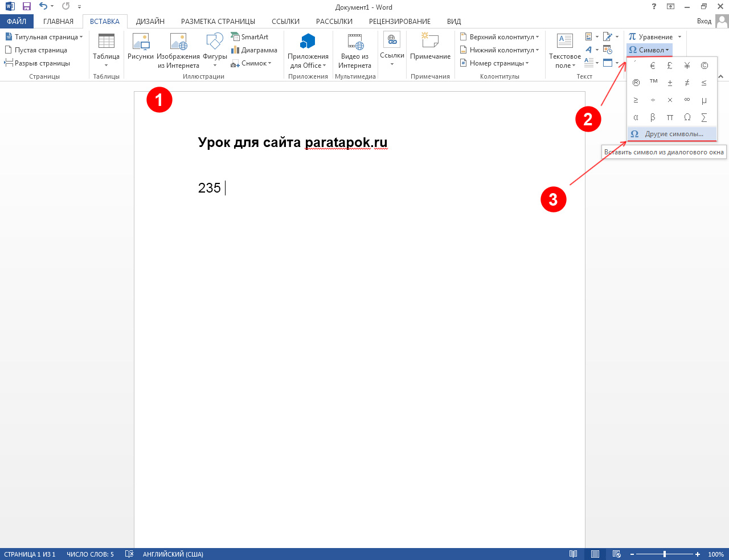Insert a Пустая страница blank page
The width and height of the screenshot is (729, 560).
[36, 50]
